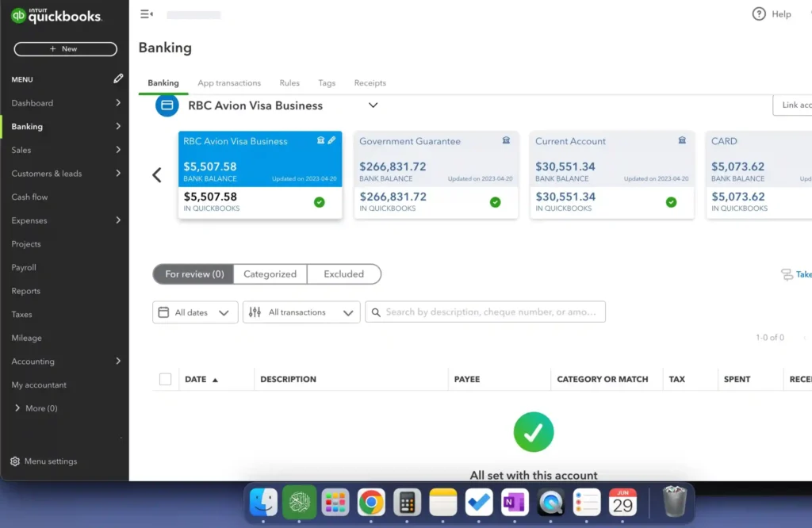
Task: Open Reports in the sidebar
Action: point(26,291)
